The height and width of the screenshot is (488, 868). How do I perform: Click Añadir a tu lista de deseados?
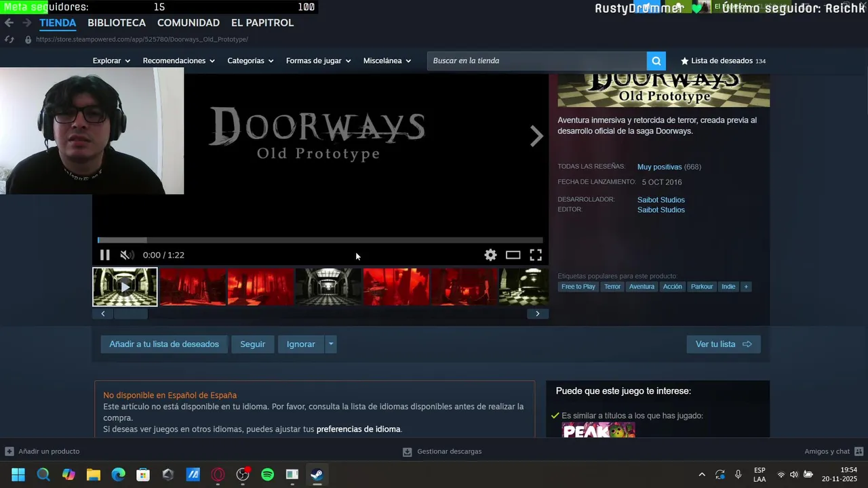[164, 344]
